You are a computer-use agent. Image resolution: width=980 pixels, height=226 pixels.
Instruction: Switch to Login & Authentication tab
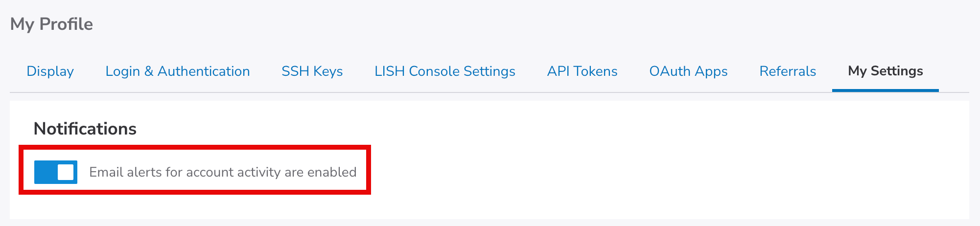178,71
